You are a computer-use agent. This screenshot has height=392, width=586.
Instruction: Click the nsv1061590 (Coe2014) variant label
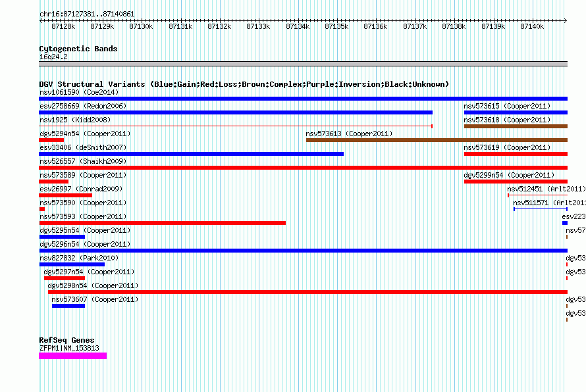pyautogui.click(x=79, y=92)
